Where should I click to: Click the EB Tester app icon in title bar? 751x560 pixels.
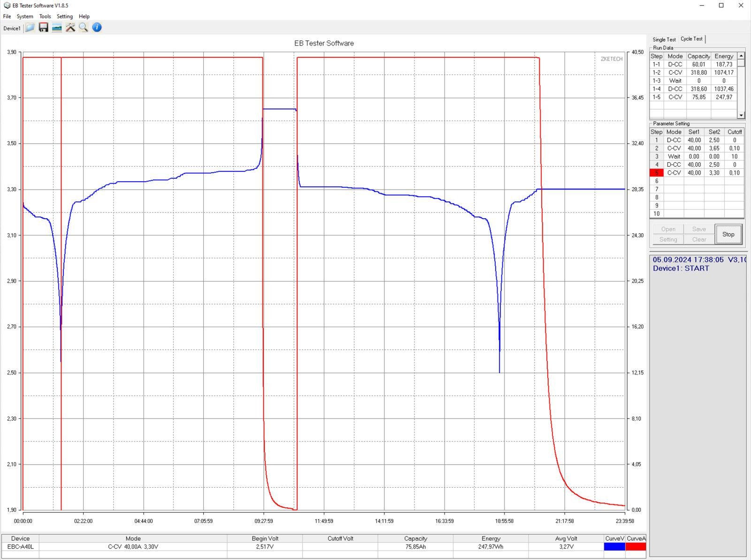(7, 6)
